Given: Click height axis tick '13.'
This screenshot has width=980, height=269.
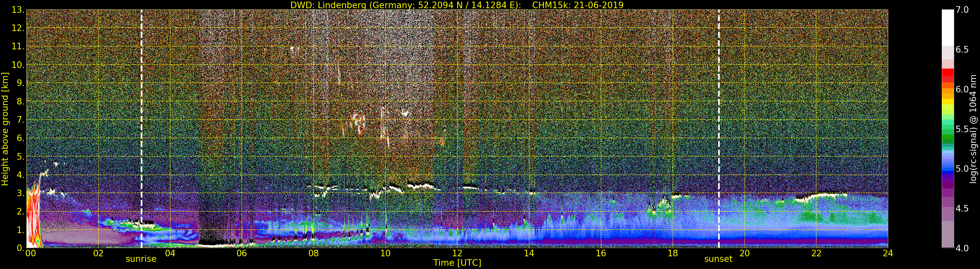Looking at the screenshot, I should tap(18, 10).
